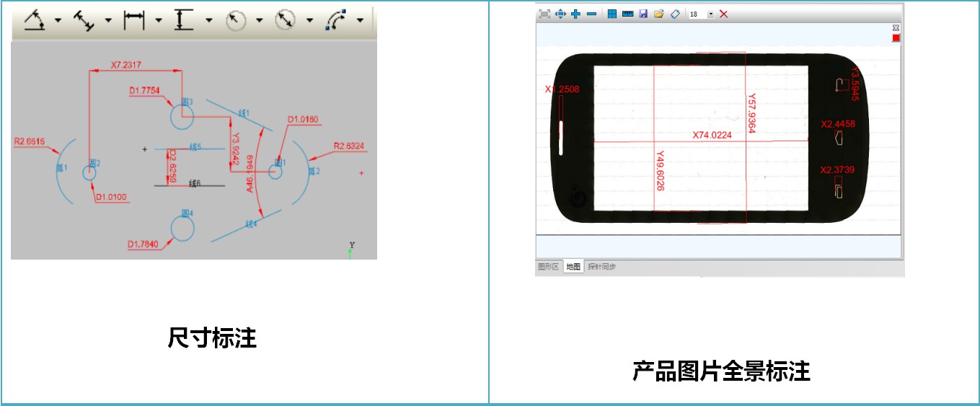Select the aligned distance dimension tool
The width and height of the screenshot is (980, 406).
click(x=84, y=19)
